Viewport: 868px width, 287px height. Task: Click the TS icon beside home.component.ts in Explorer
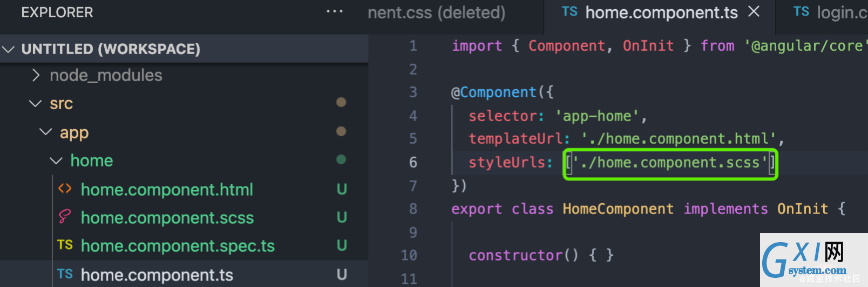tap(65, 274)
